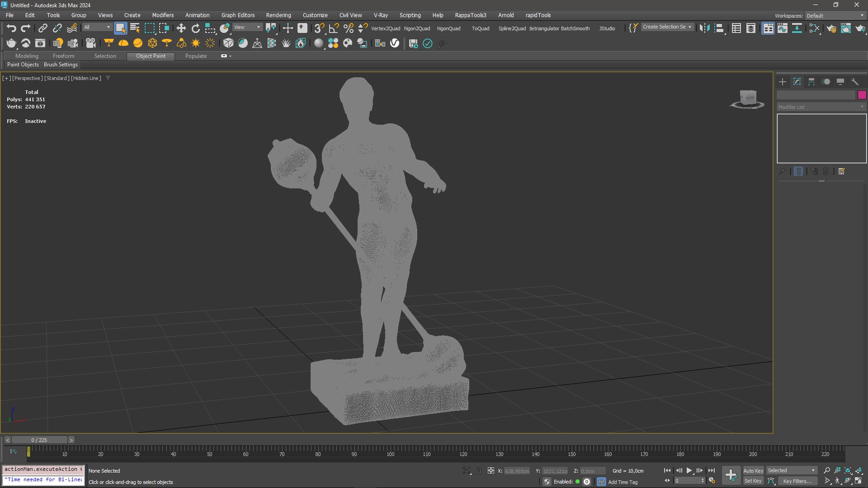
Task: Open the Rendering menu
Action: pyautogui.click(x=278, y=15)
